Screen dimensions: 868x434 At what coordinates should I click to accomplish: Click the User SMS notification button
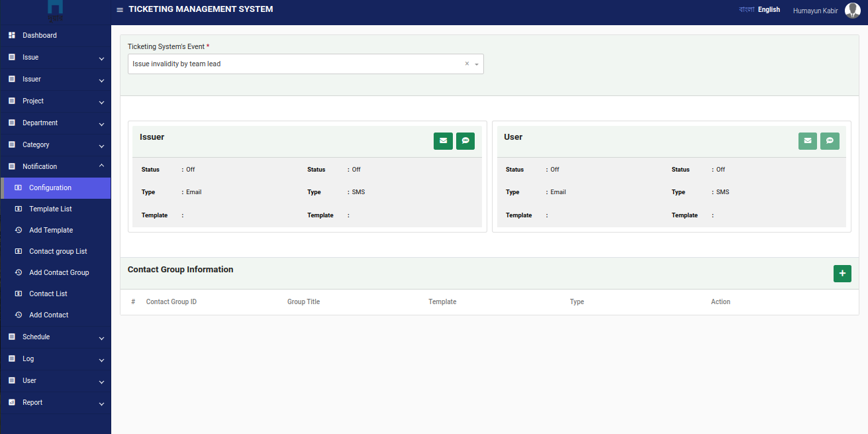pyautogui.click(x=830, y=140)
